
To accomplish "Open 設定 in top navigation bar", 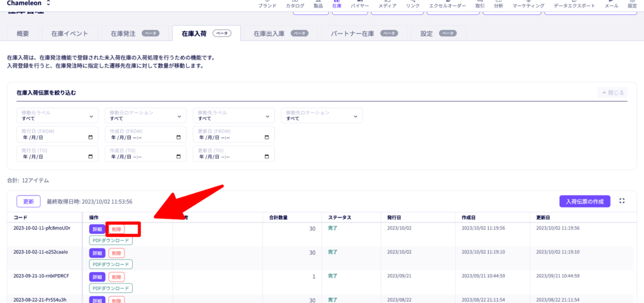I will (x=633, y=5).
